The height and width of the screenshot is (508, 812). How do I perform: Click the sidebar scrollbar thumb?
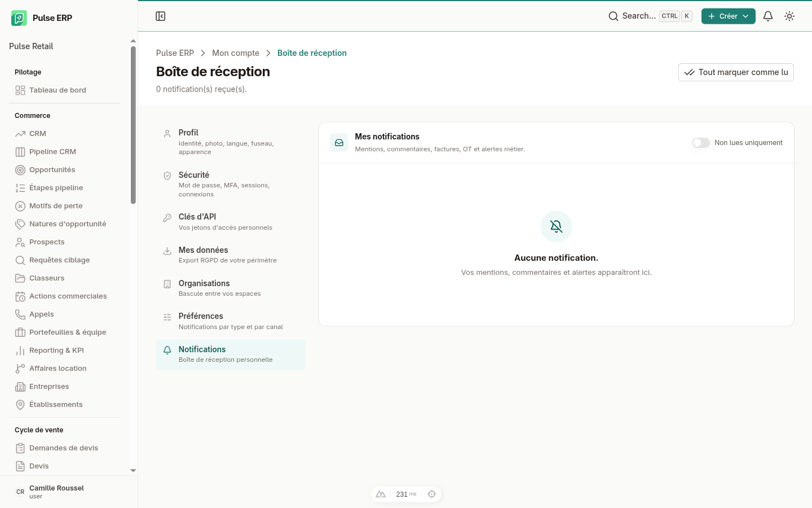133,125
